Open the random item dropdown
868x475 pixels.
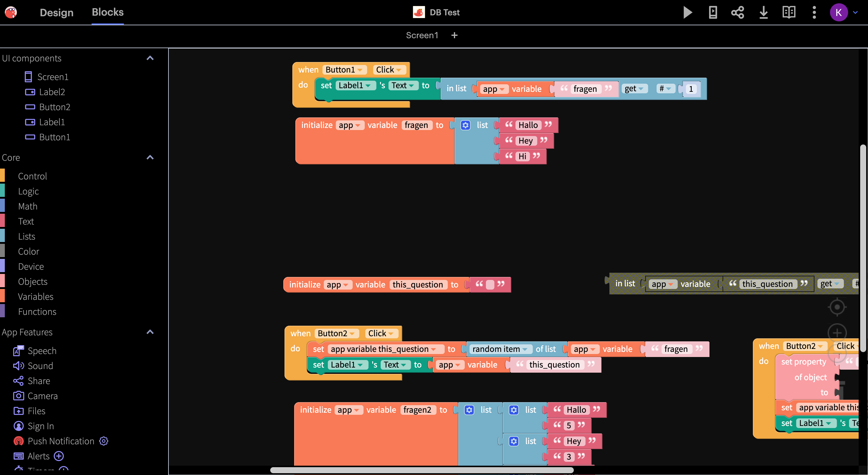tap(525, 349)
